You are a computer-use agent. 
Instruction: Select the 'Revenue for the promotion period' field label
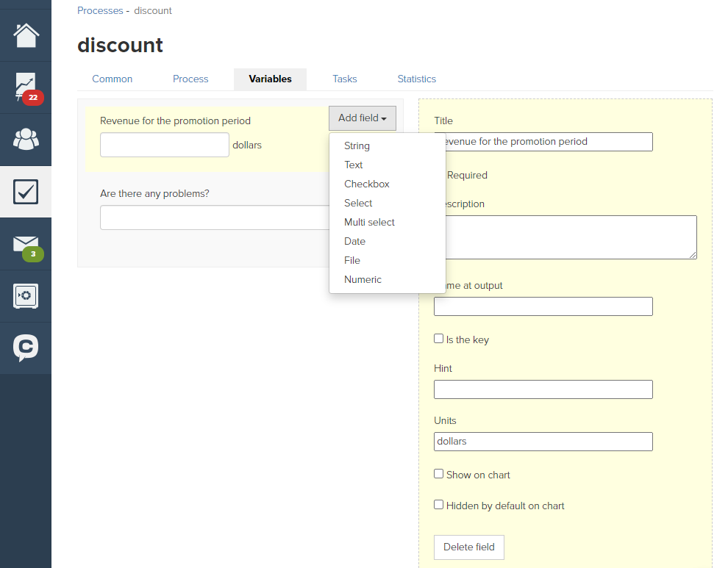coord(175,121)
